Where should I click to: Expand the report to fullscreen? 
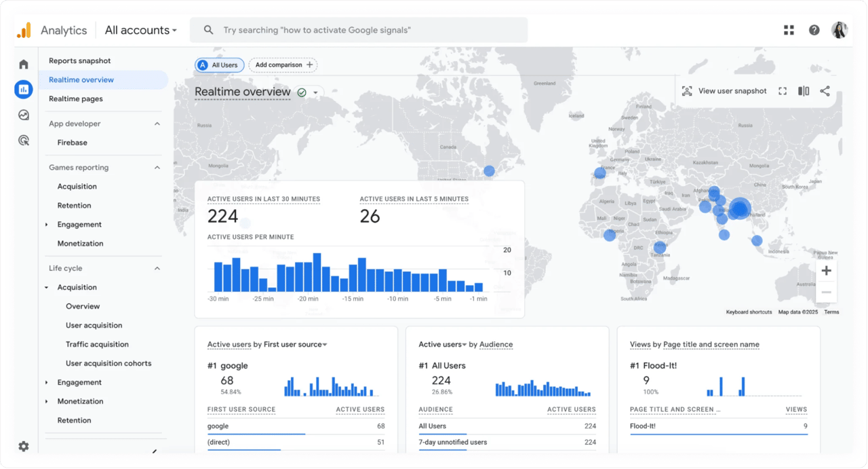[783, 90]
